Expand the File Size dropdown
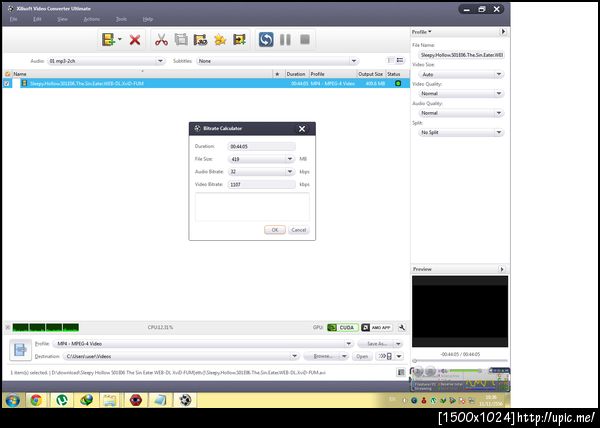 click(290, 159)
